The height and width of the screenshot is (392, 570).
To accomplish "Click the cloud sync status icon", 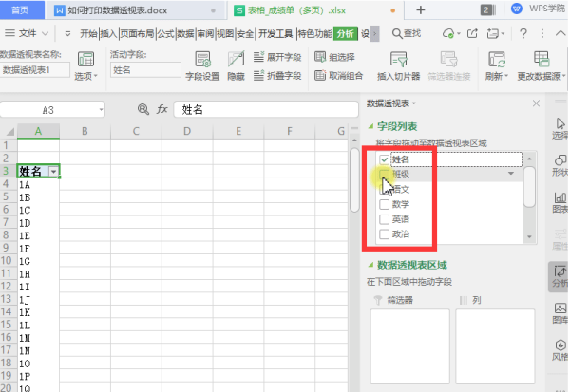I will click(x=448, y=34).
